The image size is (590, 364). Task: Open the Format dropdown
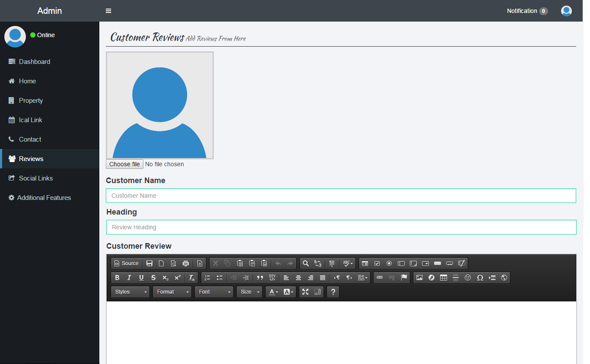172,292
